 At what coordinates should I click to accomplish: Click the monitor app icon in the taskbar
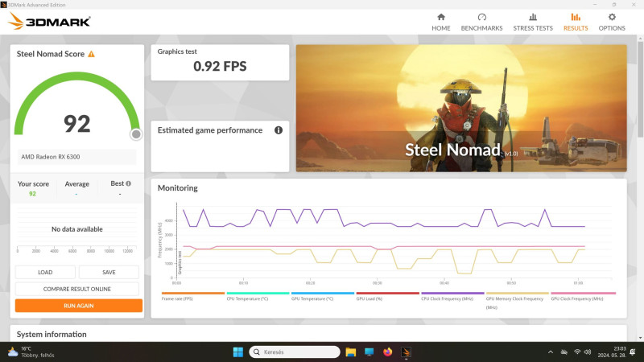point(369,352)
